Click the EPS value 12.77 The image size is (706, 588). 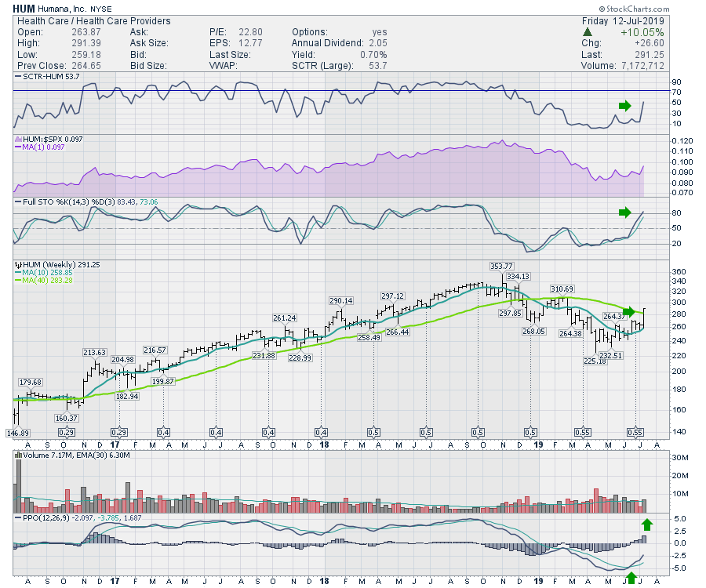coord(250,43)
